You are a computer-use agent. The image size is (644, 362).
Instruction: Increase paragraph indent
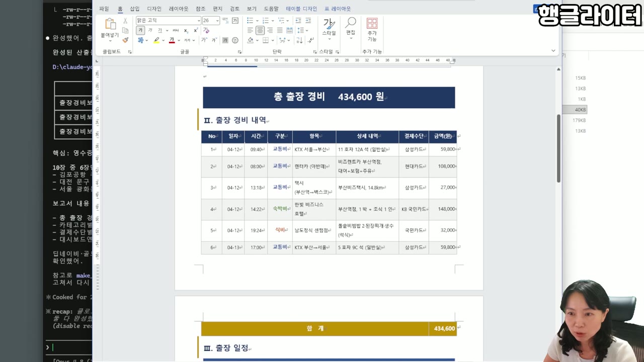[x=308, y=21]
